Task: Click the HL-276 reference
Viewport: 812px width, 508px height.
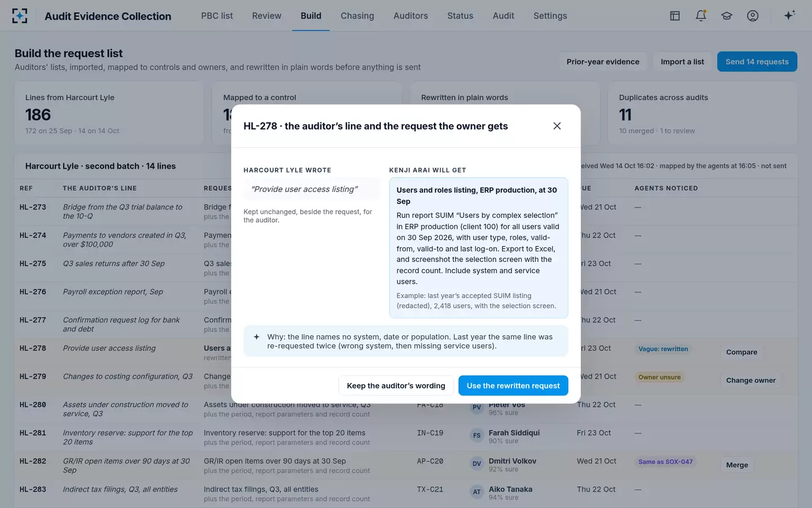Action: (33, 292)
